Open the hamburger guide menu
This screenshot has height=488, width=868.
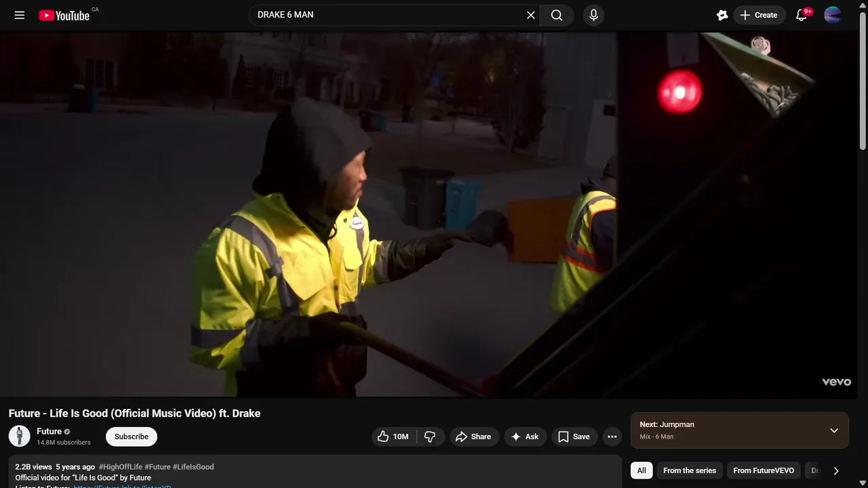(x=20, y=15)
